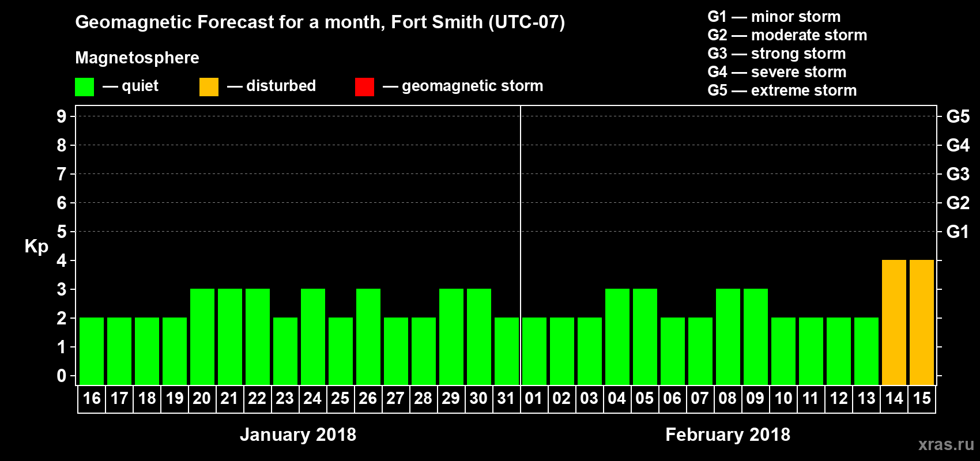
Task: Click the Kp value 7 on the axis
Action: point(62,175)
